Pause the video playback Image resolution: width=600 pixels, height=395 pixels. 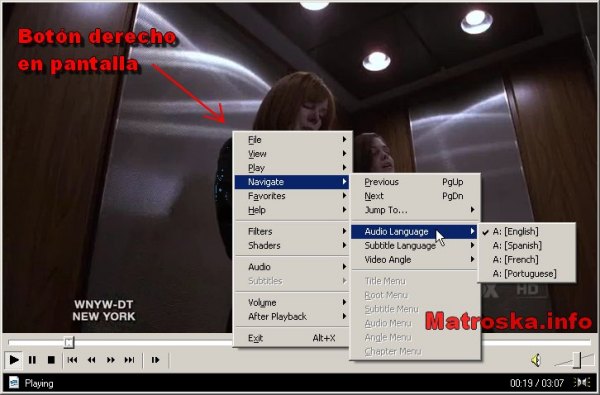tap(33, 360)
